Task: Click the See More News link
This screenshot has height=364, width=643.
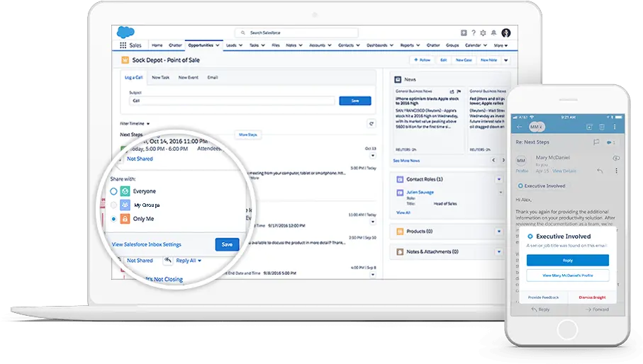Action: click(406, 161)
